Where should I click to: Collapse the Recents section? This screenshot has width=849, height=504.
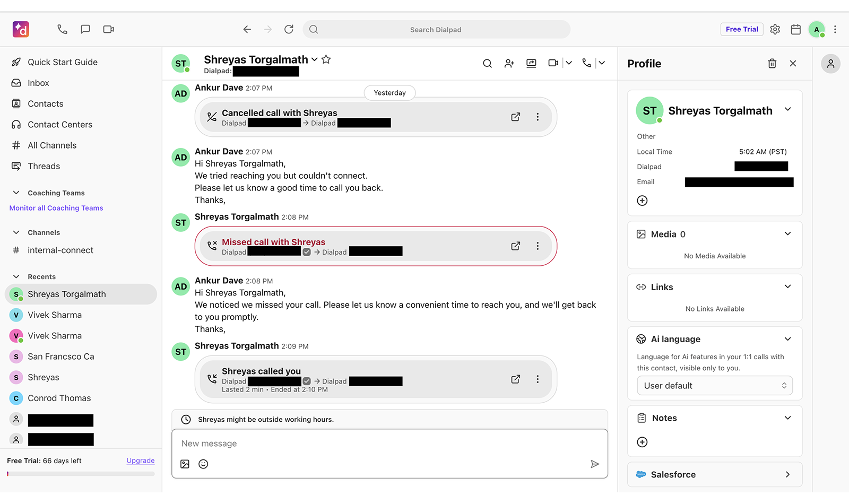[x=16, y=277]
